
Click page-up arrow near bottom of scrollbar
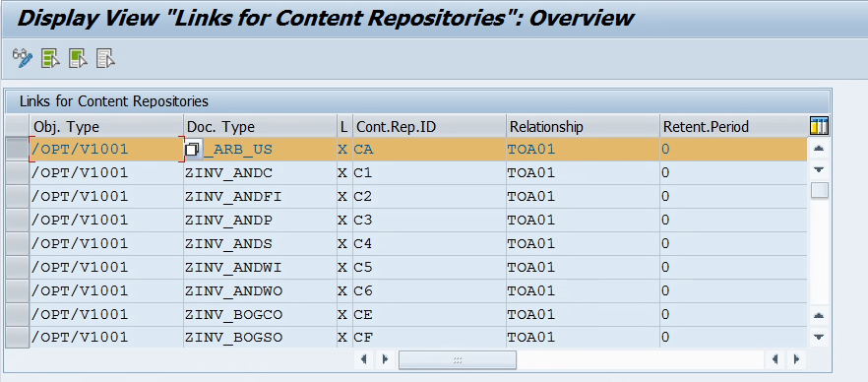819,316
